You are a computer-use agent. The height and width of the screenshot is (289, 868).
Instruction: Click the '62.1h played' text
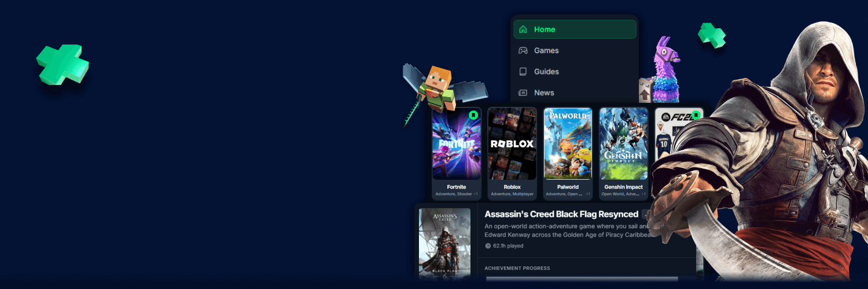[508, 246]
